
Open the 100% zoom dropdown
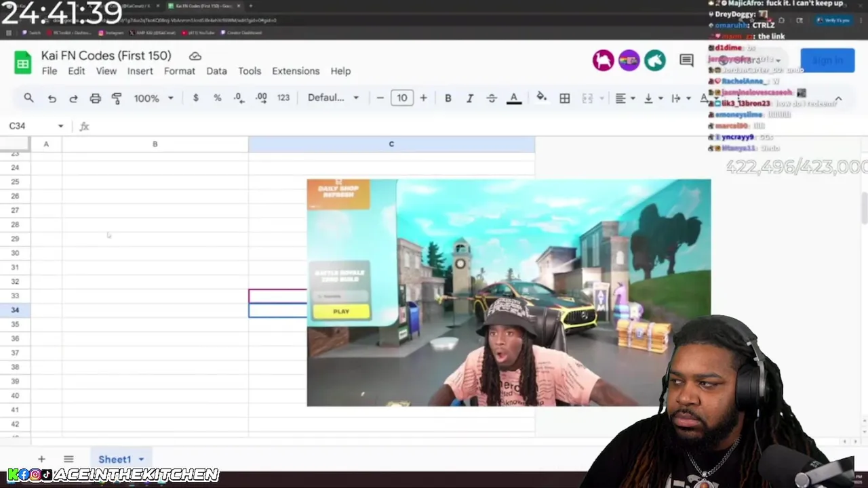pos(153,98)
